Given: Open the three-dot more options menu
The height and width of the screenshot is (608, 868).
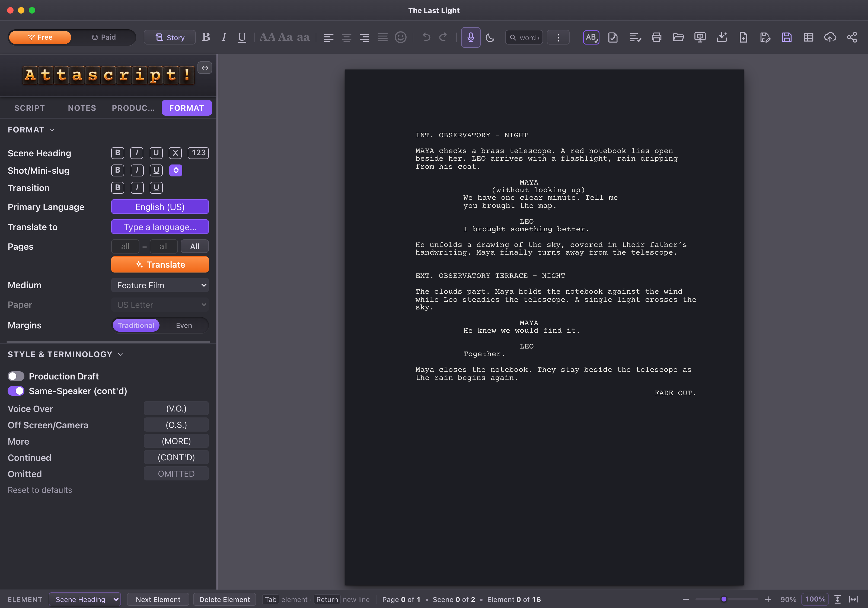Looking at the screenshot, I should click(558, 37).
